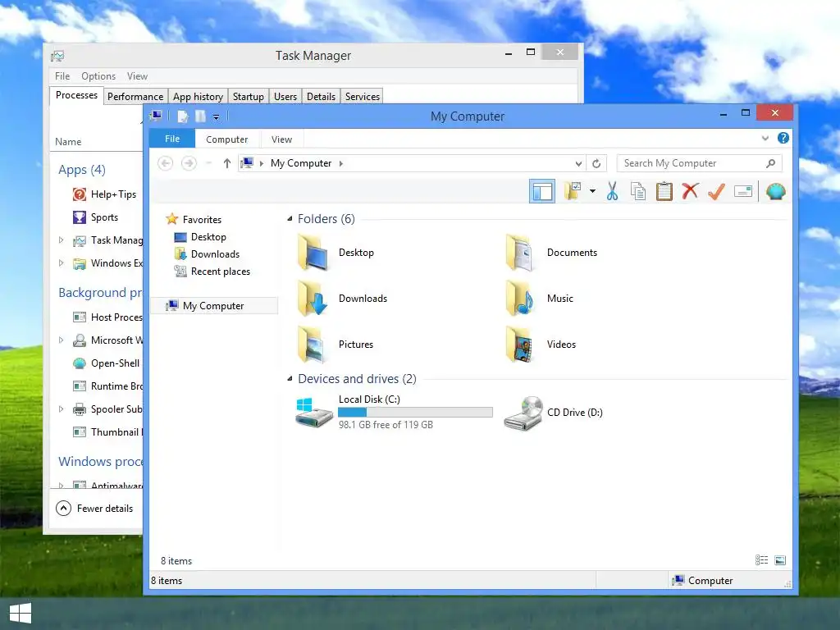
Task: Click the chevron after My Computer in address bar
Action: click(340, 163)
